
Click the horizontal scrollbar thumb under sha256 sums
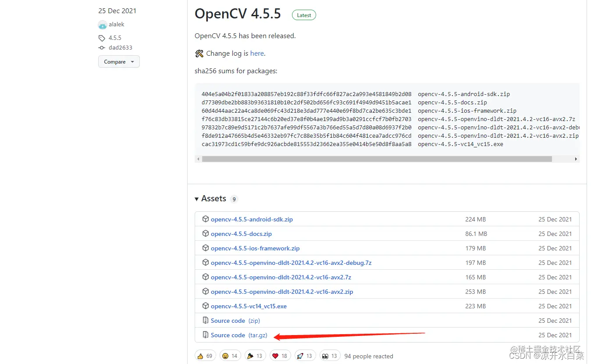377,159
